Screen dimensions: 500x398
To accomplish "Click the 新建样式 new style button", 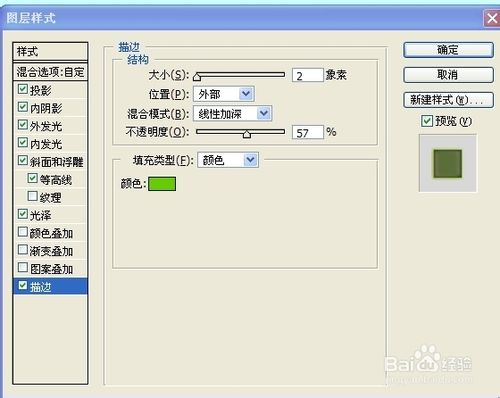I will 448,100.
